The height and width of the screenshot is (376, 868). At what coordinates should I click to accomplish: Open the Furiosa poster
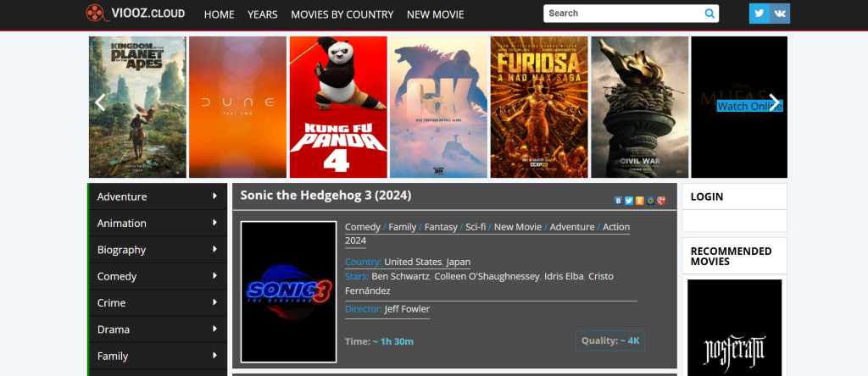539,107
